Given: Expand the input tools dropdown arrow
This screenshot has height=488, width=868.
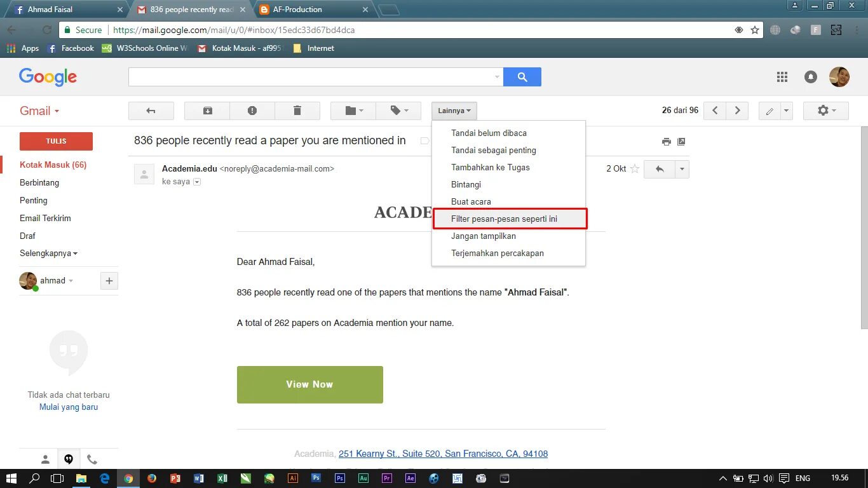Looking at the screenshot, I should point(787,111).
